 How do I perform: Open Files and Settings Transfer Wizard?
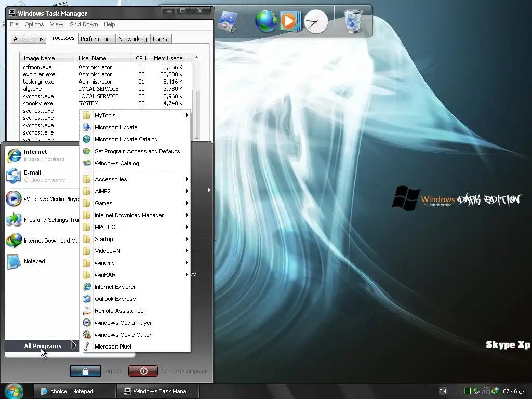[x=43, y=220]
